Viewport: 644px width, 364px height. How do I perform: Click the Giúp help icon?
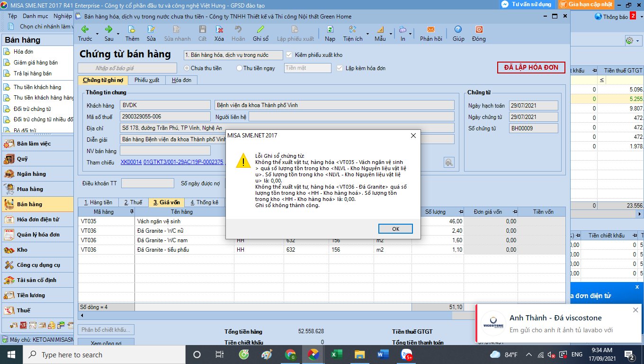[458, 29]
